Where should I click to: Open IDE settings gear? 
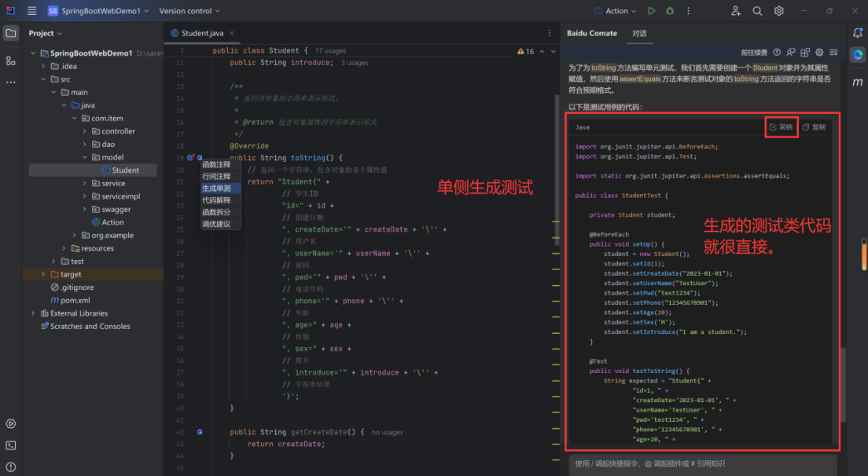click(x=779, y=10)
